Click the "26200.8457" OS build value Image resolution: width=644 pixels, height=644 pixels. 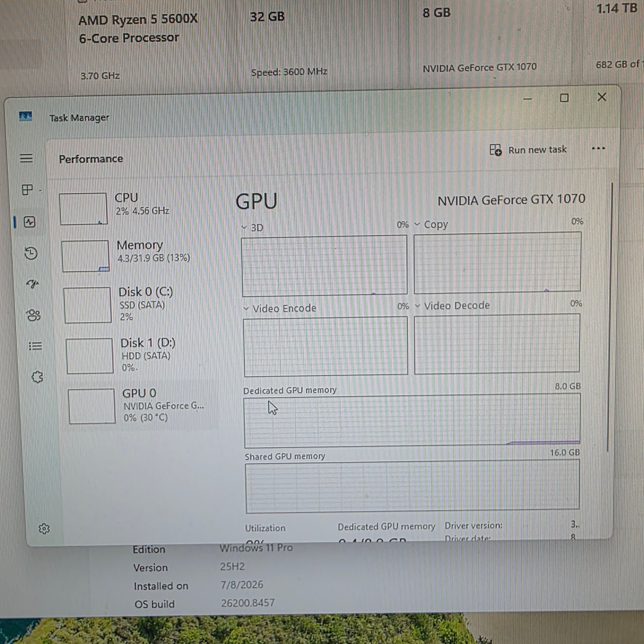coord(248,603)
